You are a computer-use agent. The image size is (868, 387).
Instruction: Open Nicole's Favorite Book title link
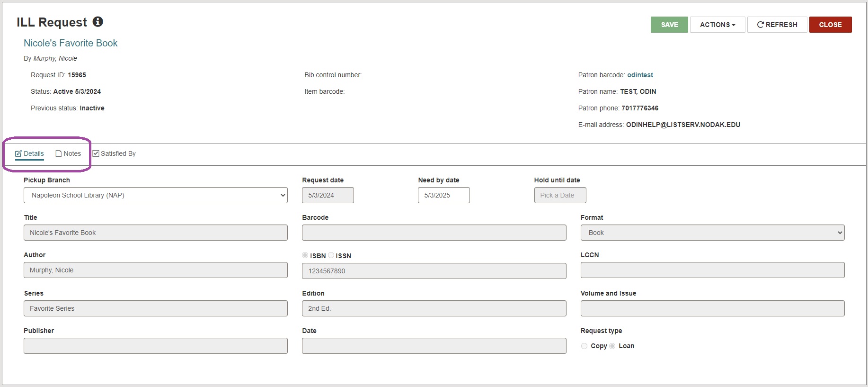(x=71, y=43)
